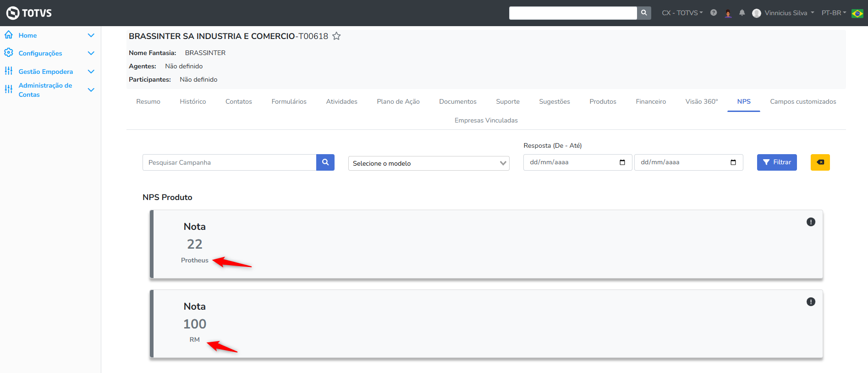Go to the Visão 360° tab
Screen dimensions: 868x373
(702, 101)
